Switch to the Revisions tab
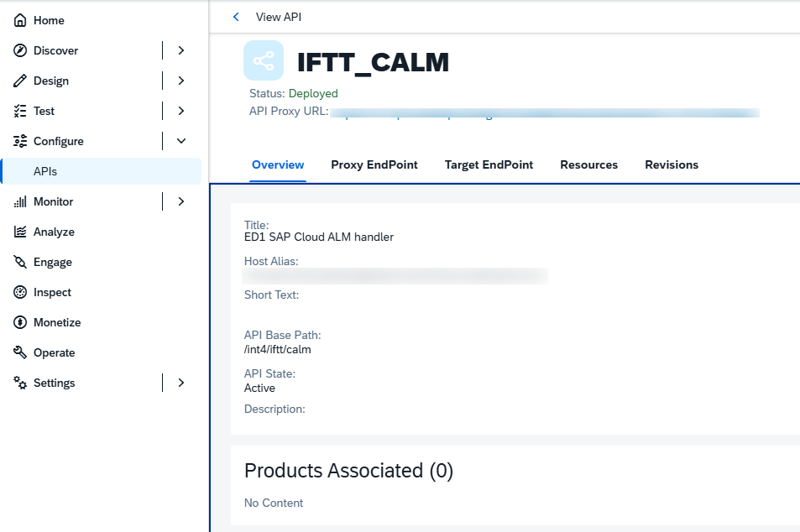 click(x=672, y=164)
